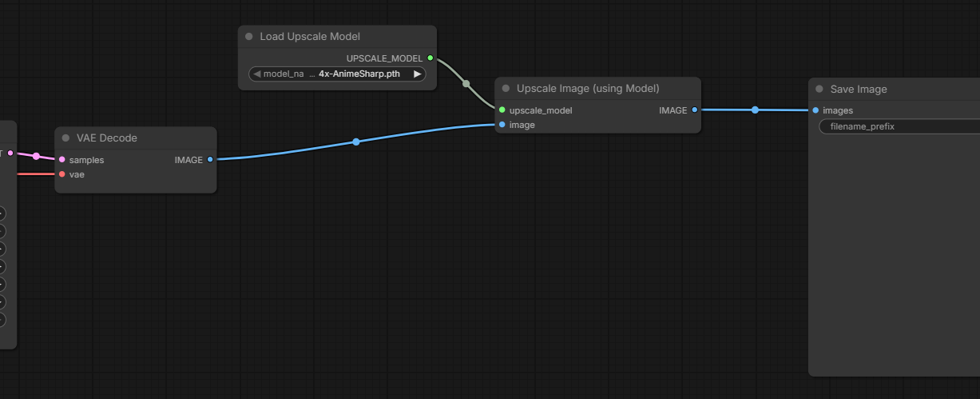Click midpoint of link from Upscale Image to Save Image

click(755, 110)
